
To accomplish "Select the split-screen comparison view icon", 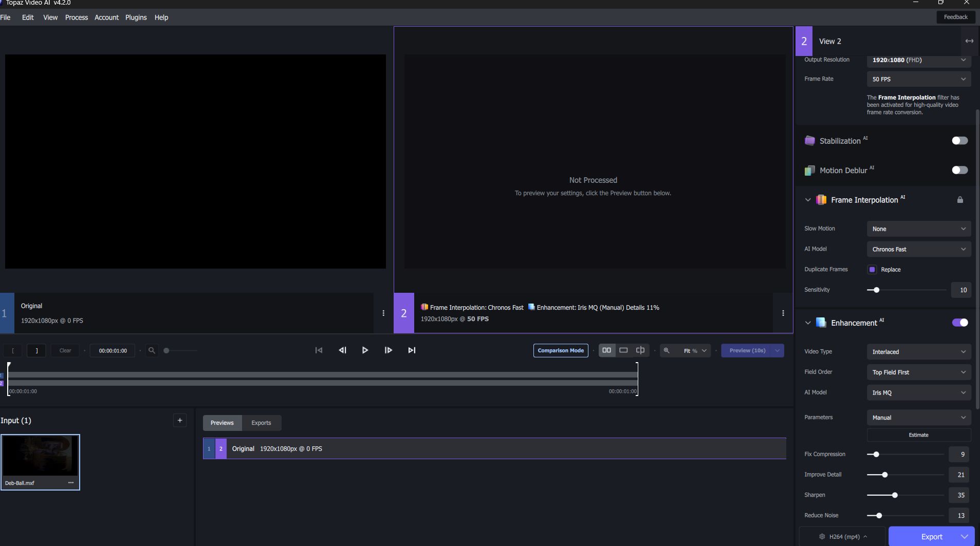I will point(640,350).
